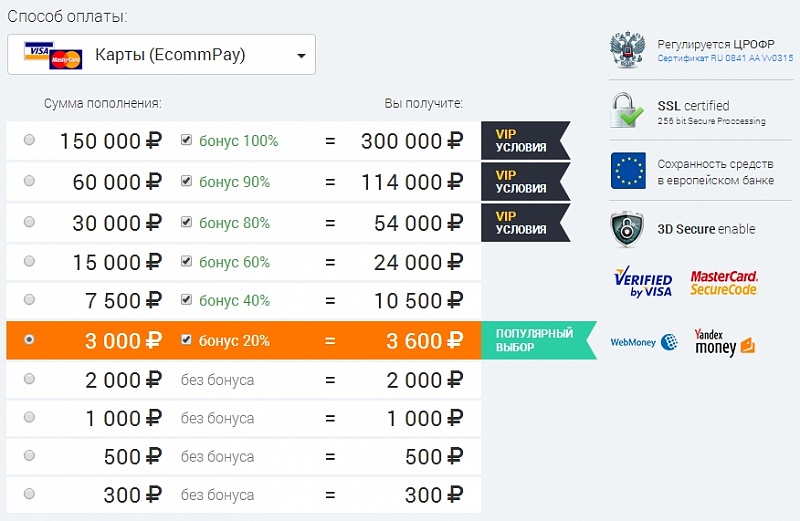The width and height of the screenshot is (800, 521).
Task: Click the SSL certified padlock icon
Action: [628, 110]
